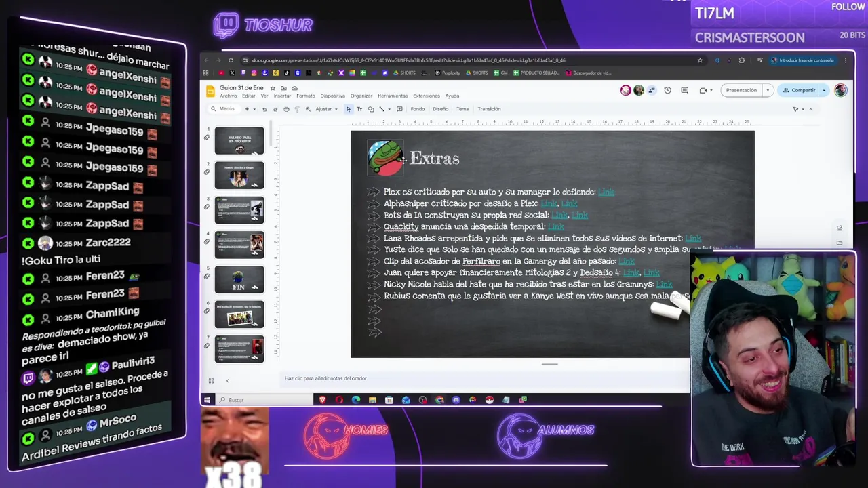Select slide 5 FIN thumbnail
The height and width of the screenshot is (488, 868).
click(x=239, y=279)
